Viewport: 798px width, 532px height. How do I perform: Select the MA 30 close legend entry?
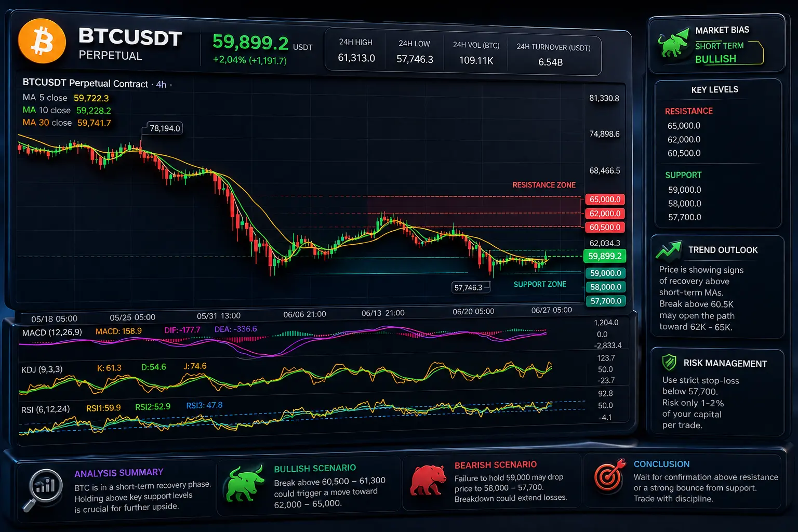(67, 123)
